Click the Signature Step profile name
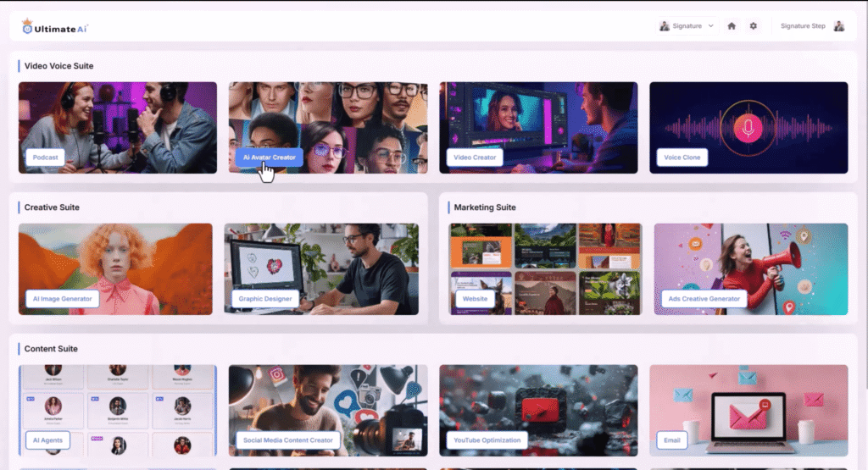Image resolution: width=868 pixels, height=470 pixels. (802, 26)
